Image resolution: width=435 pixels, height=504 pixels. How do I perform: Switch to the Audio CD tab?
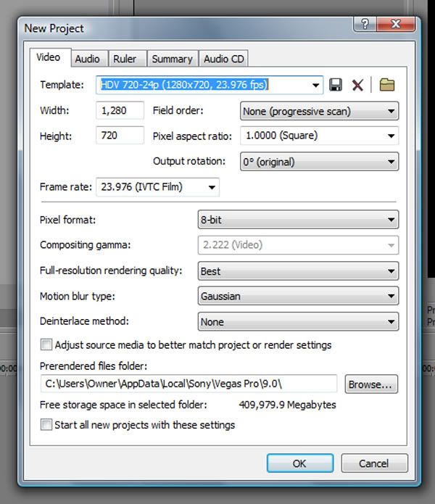click(223, 59)
